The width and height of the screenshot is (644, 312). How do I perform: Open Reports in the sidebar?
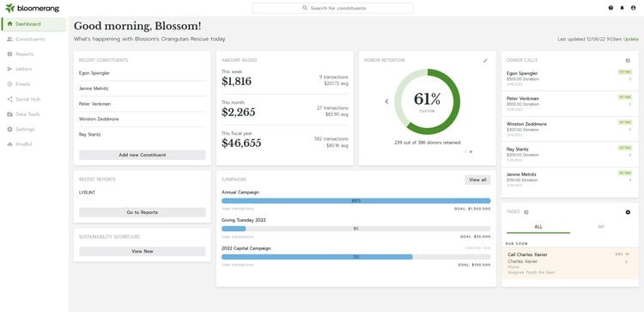pyautogui.click(x=33, y=54)
